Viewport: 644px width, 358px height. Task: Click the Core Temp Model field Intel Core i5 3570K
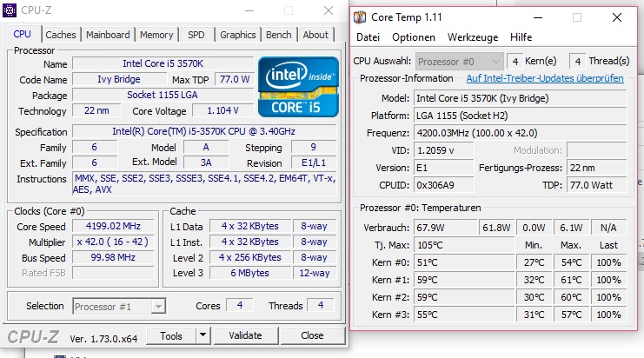click(x=520, y=98)
